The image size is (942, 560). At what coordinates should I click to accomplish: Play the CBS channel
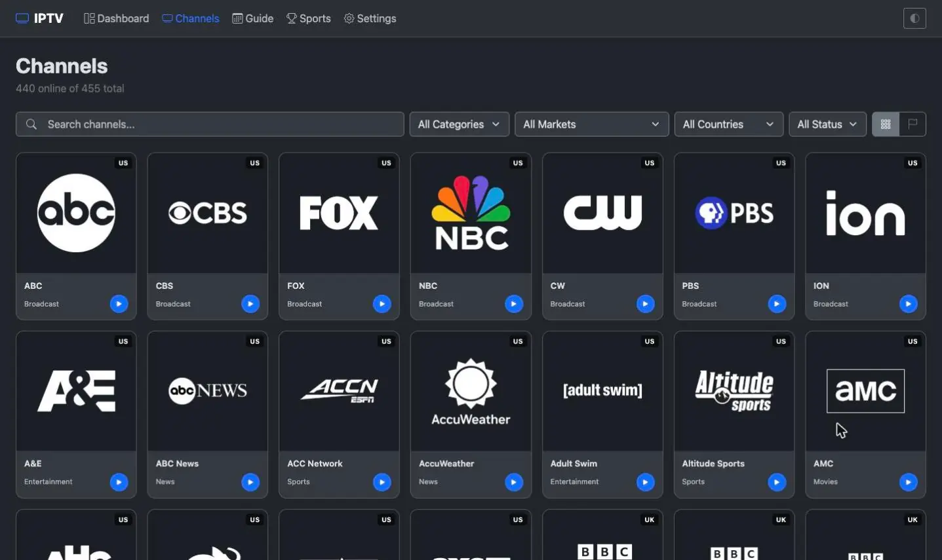pyautogui.click(x=250, y=304)
